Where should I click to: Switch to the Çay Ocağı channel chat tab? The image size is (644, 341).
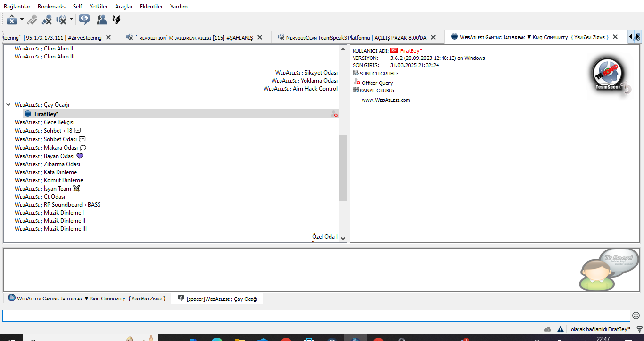[217, 299]
